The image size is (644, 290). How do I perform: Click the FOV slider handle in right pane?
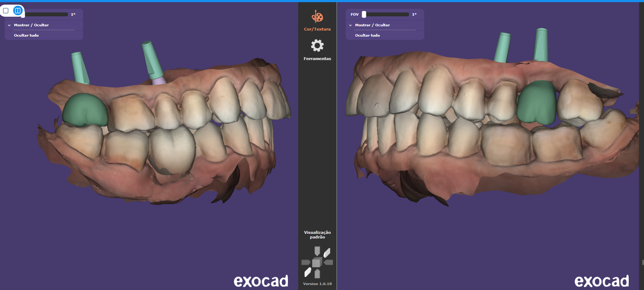(364, 14)
